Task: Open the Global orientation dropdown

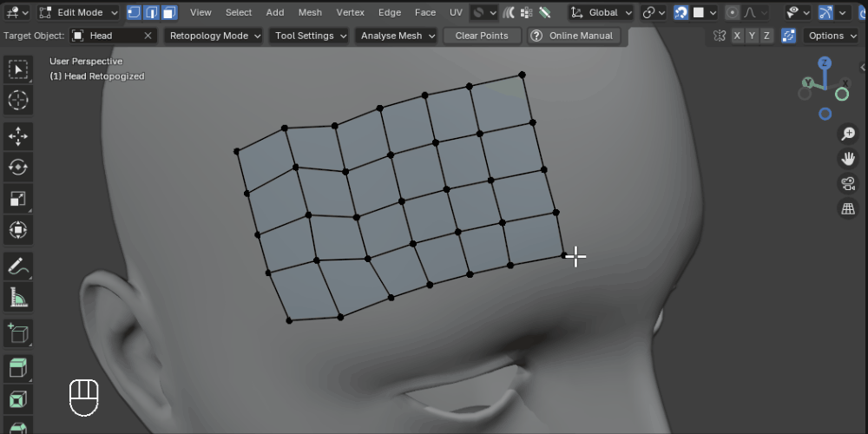Action: pyautogui.click(x=602, y=12)
